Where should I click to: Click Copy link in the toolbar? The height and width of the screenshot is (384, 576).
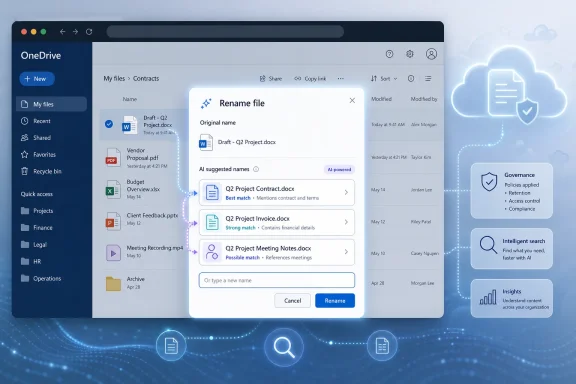point(310,78)
